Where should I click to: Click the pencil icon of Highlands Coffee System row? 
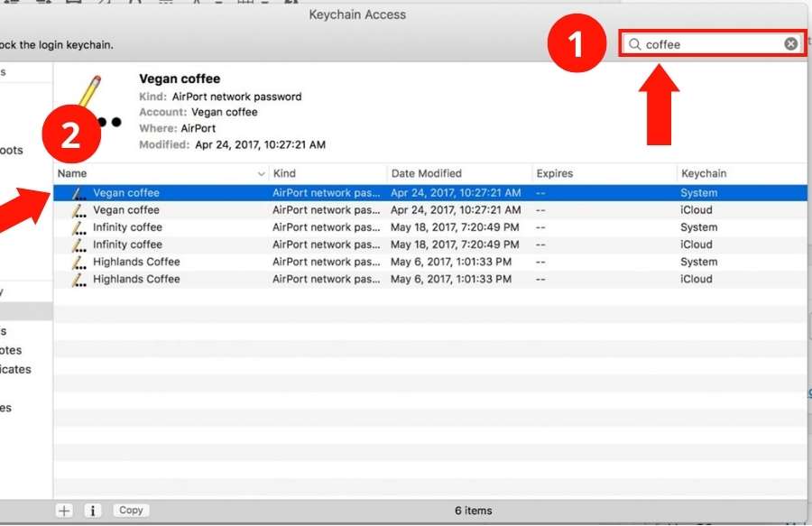[80, 262]
